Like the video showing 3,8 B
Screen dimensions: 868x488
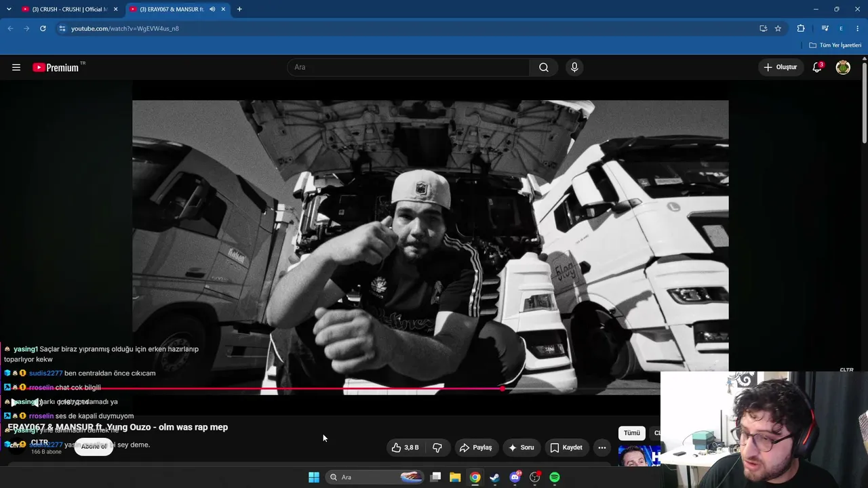[x=406, y=447]
